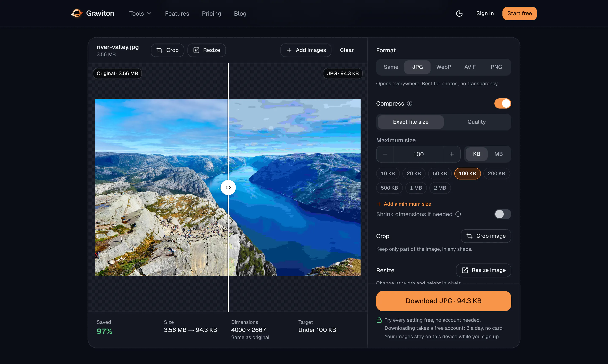
Task: Click Sign in
Action: pos(485,14)
